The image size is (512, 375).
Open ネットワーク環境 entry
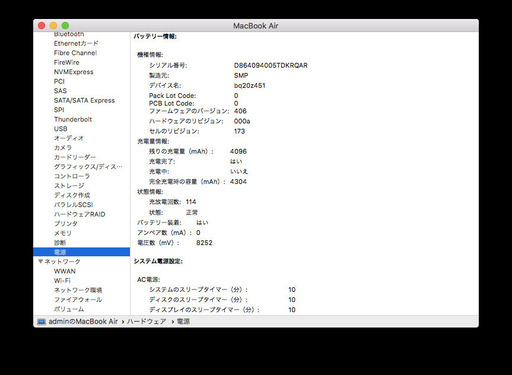click(x=78, y=290)
